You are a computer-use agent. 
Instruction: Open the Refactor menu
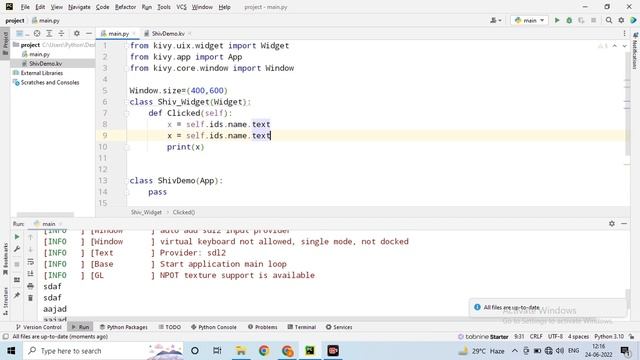(x=125, y=7)
